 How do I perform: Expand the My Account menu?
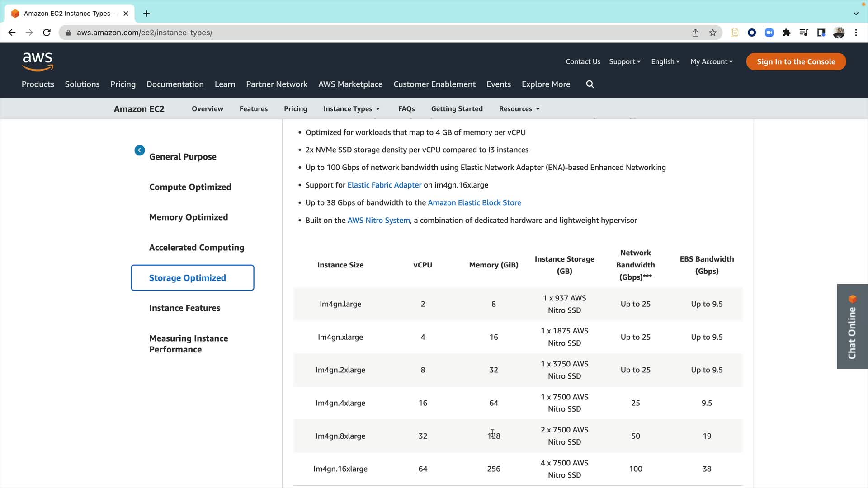coord(711,62)
